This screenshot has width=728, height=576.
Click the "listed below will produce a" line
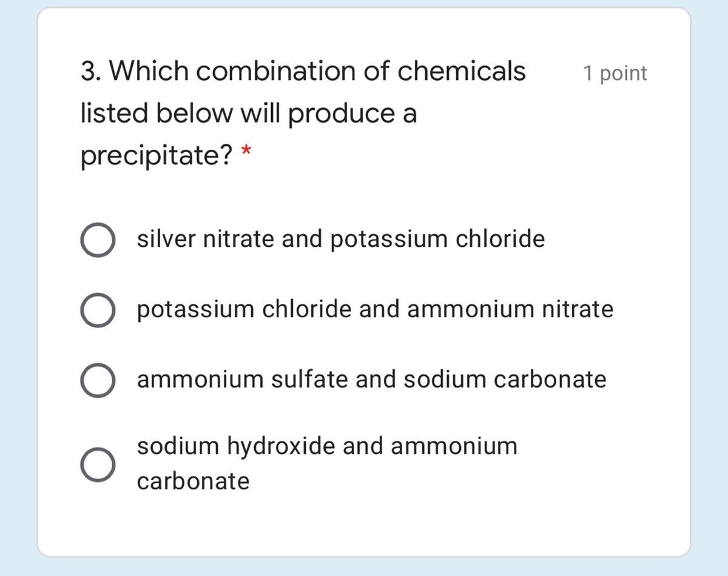249,113
